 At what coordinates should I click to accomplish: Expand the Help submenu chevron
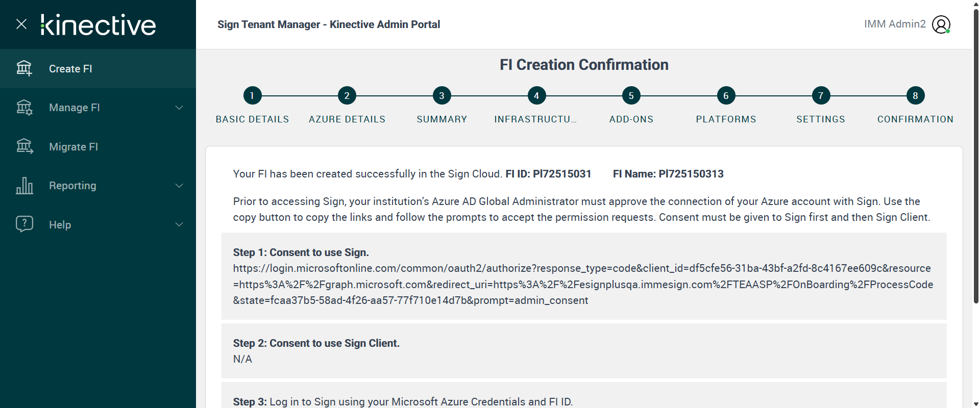(179, 224)
